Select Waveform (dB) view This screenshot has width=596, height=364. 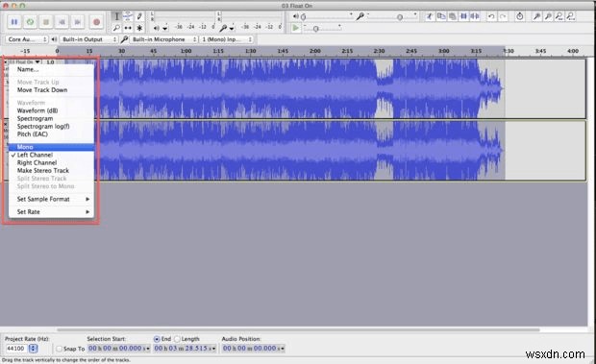click(51, 110)
